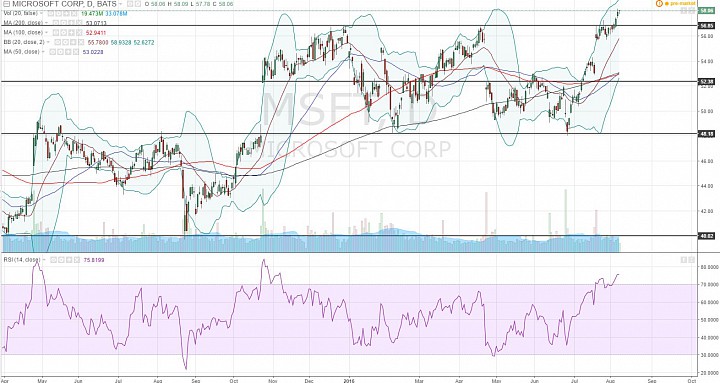The height and width of the screenshot is (383, 720).
Task: Click third icon on MA (50, close) row
Action: pyautogui.click(x=68, y=52)
